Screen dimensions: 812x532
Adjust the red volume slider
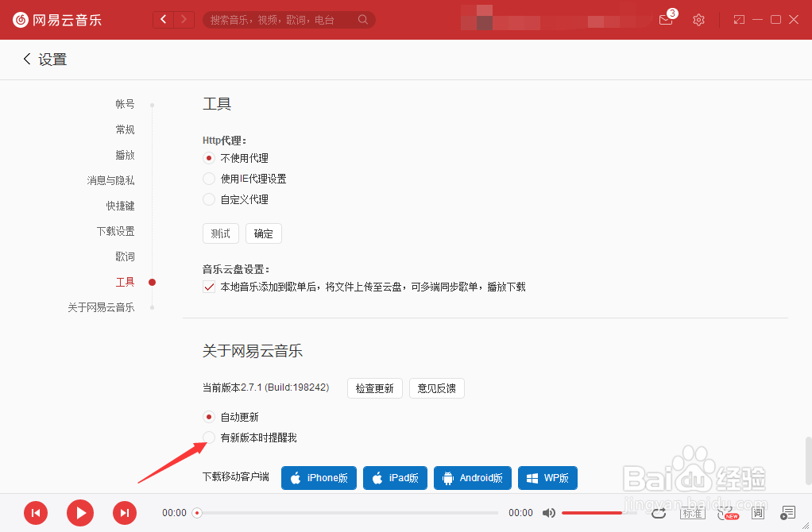[x=599, y=513]
